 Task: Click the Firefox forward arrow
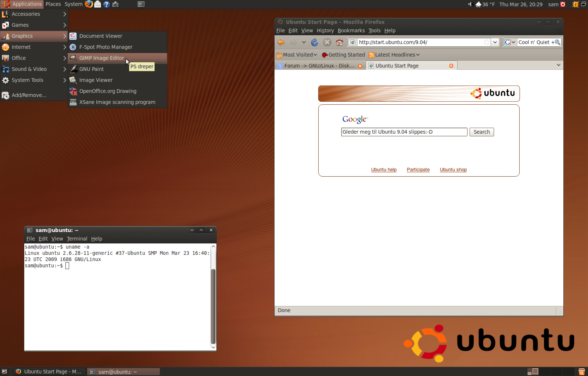(x=293, y=42)
